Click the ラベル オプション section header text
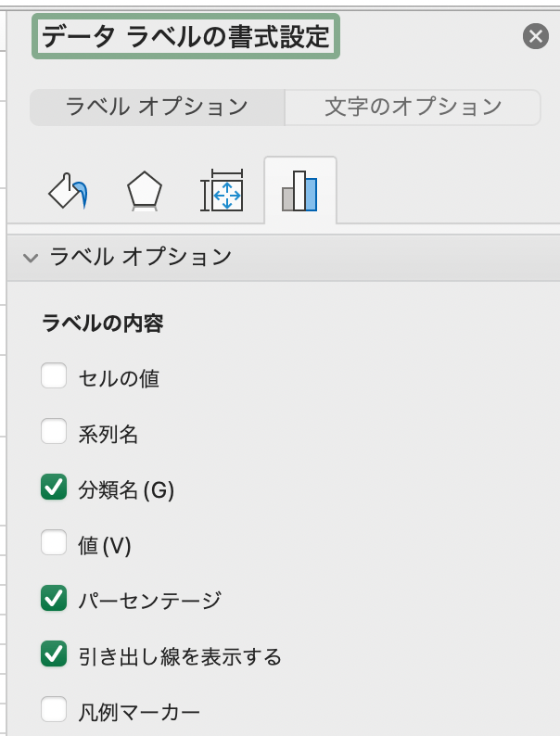The height and width of the screenshot is (736, 560). (x=140, y=257)
